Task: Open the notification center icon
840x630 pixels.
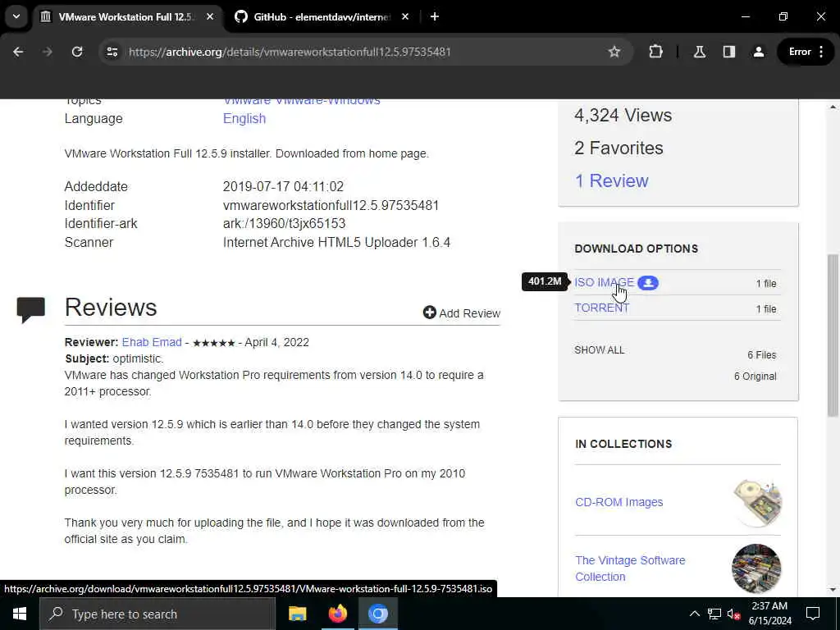Action: 813,614
